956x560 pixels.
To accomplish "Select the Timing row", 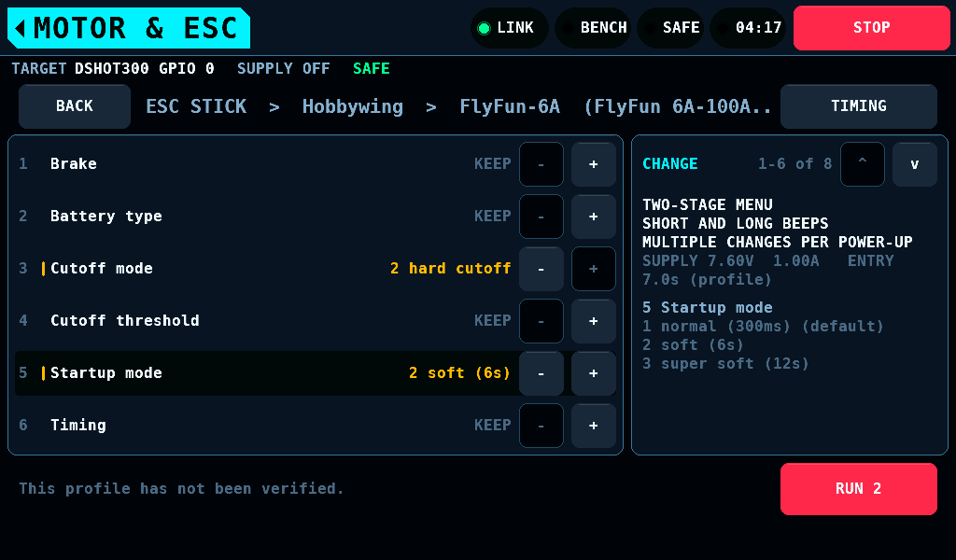I will click(316, 426).
